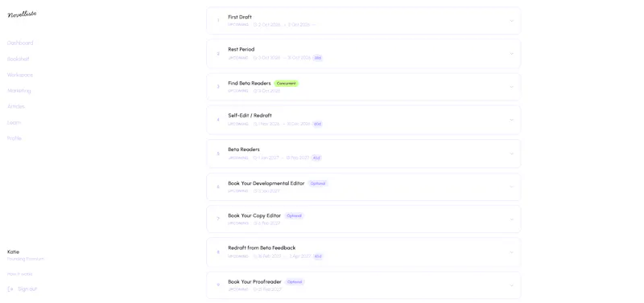Expand Book Your Proofreader step
Screen dimensions: 644x303
[x=511, y=285]
